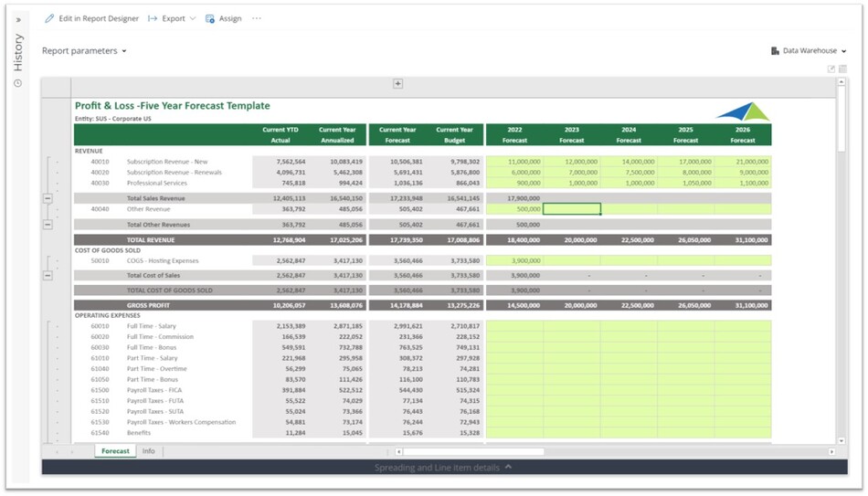Select the Forecast sheet tab
868x496 pixels.
click(115, 451)
